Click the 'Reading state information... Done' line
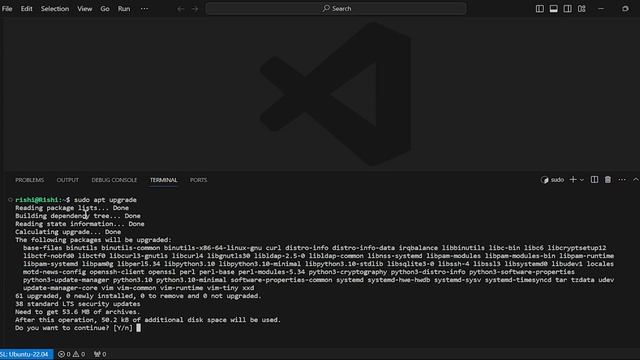The width and height of the screenshot is (640, 360). [x=80, y=224]
